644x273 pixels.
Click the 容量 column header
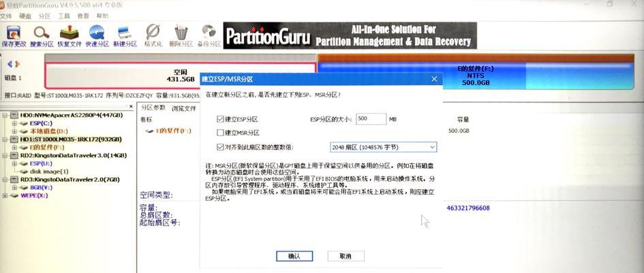(x=463, y=119)
